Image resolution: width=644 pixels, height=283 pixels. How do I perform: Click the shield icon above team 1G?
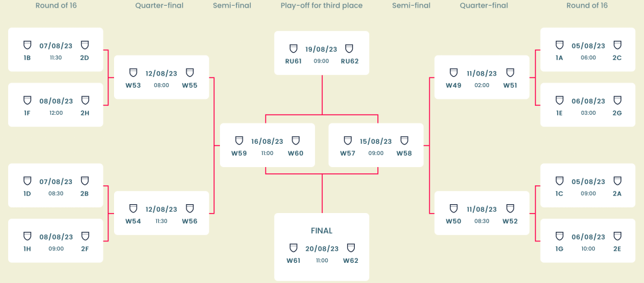click(560, 236)
